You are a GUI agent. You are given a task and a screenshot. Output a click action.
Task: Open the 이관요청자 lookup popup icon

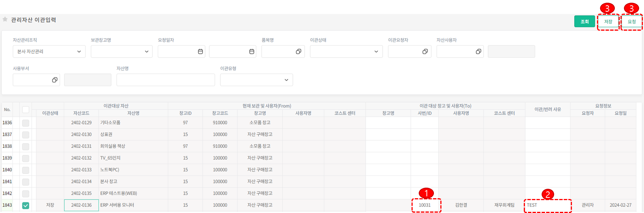pos(425,52)
